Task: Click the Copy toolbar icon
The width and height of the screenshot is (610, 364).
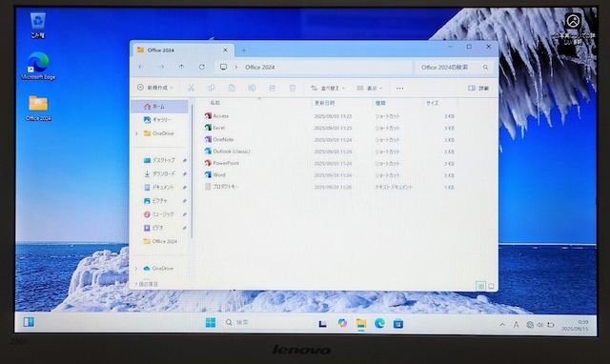Action: (x=212, y=88)
